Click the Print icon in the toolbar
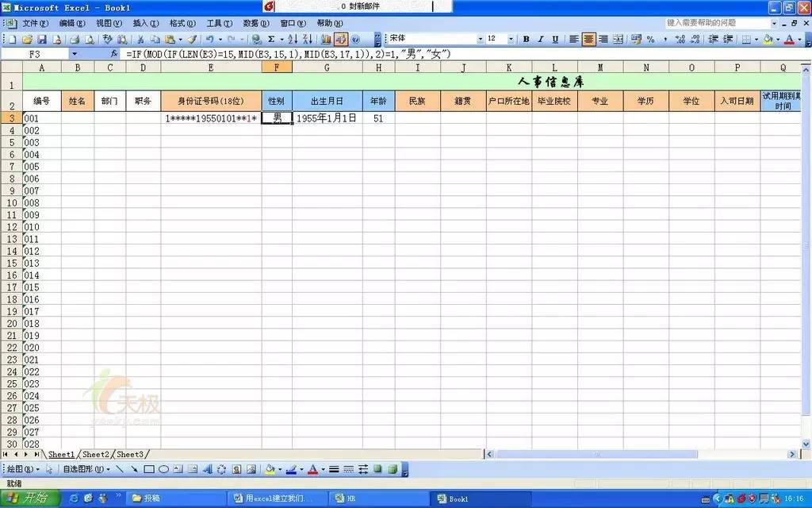The width and height of the screenshot is (812, 508). click(x=75, y=40)
